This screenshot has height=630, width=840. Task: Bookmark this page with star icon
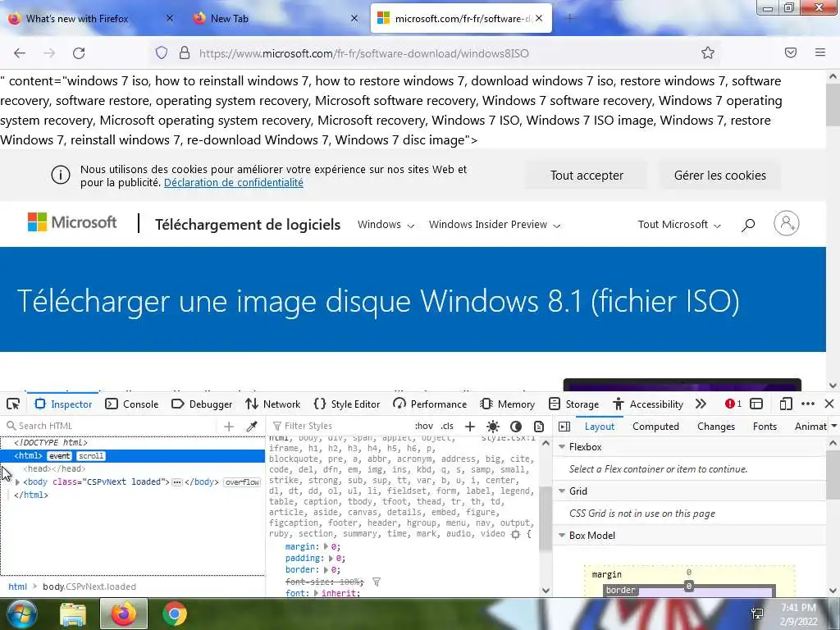[x=708, y=52]
